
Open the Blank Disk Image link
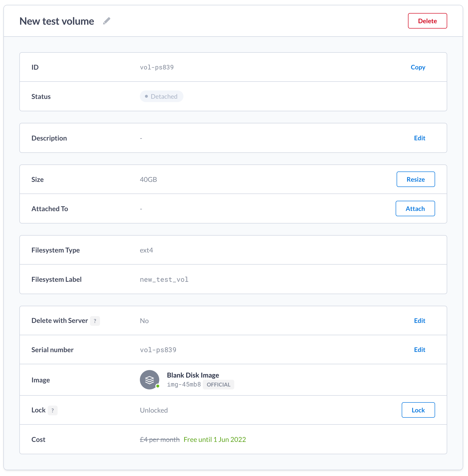(193, 375)
